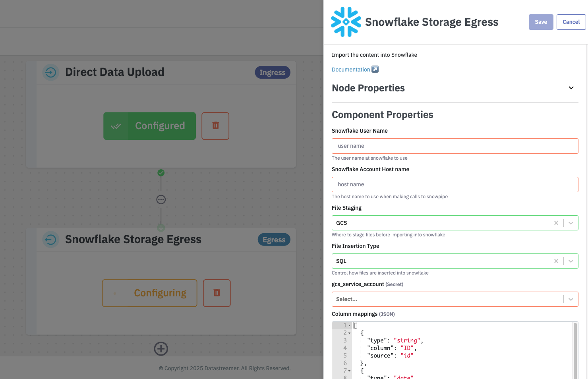
Task: Clear the GCS File Staging selection
Action: (x=556, y=223)
